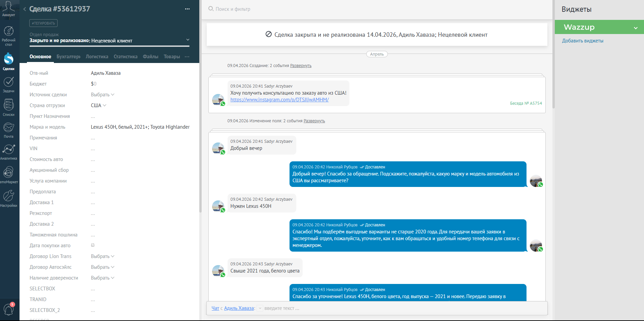This screenshot has height=321, width=644.
Task: Click into the message text field
Action: [x=404, y=308]
